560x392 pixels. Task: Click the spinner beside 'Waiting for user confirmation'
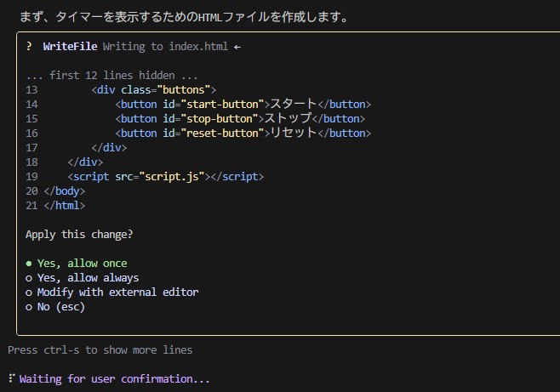tap(12, 378)
